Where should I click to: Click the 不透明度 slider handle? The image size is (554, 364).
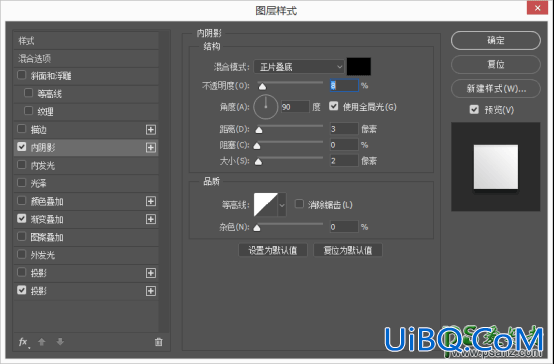(262, 87)
